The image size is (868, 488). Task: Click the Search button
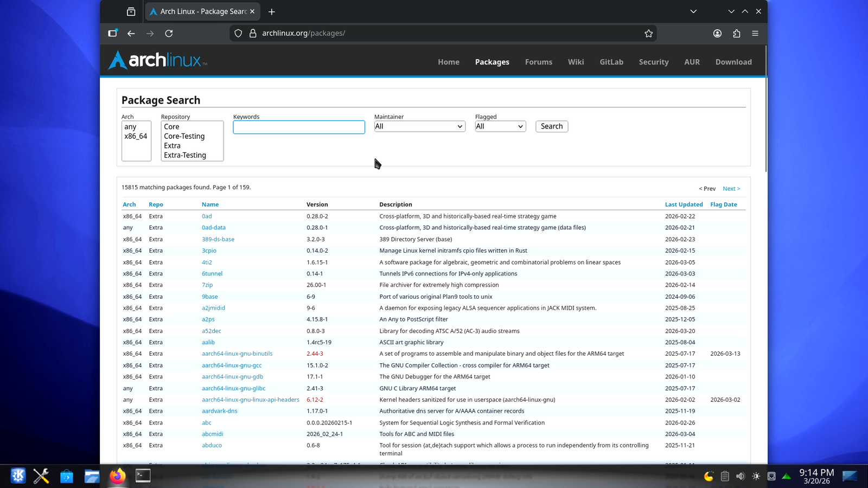tap(552, 126)
